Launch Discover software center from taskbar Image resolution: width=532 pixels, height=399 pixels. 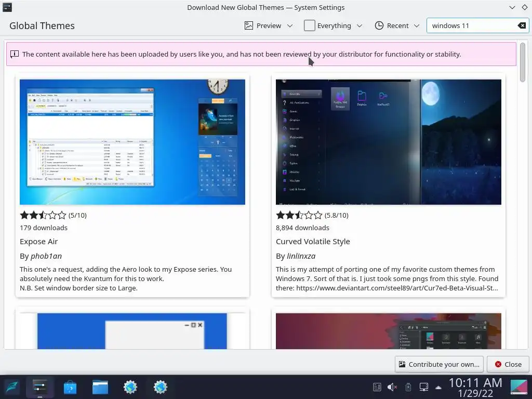pos(70,387)
